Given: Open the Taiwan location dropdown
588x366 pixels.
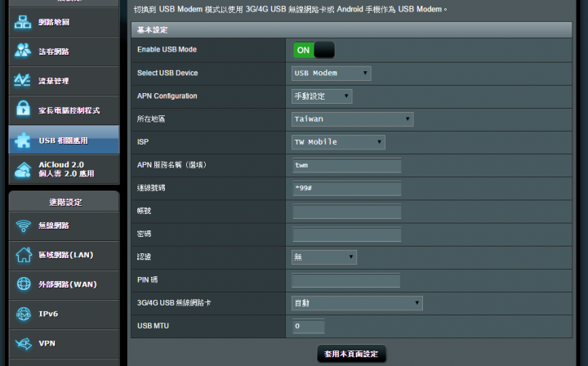Looking at the screenshot, I should click(353, 119).
